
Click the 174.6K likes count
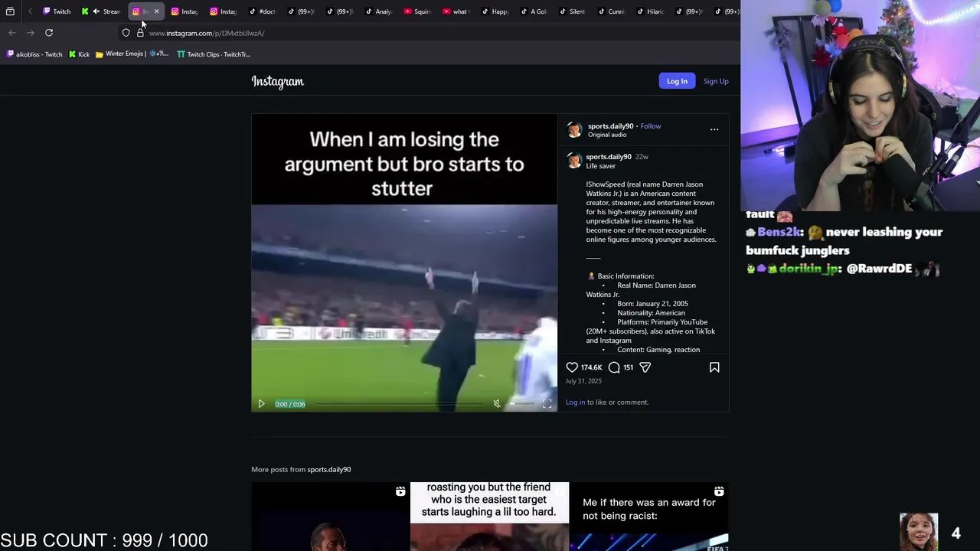pyautogui.click(x=591, y=367)
